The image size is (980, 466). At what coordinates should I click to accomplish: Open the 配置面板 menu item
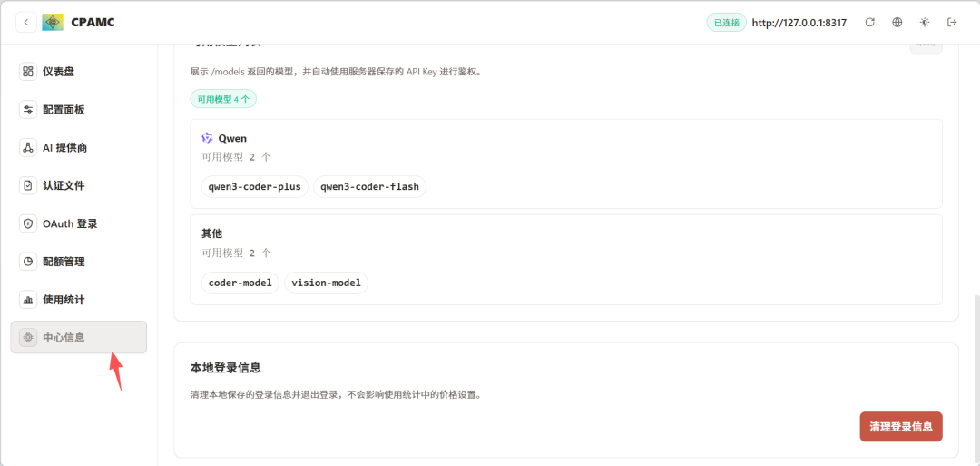click(79, 110)
